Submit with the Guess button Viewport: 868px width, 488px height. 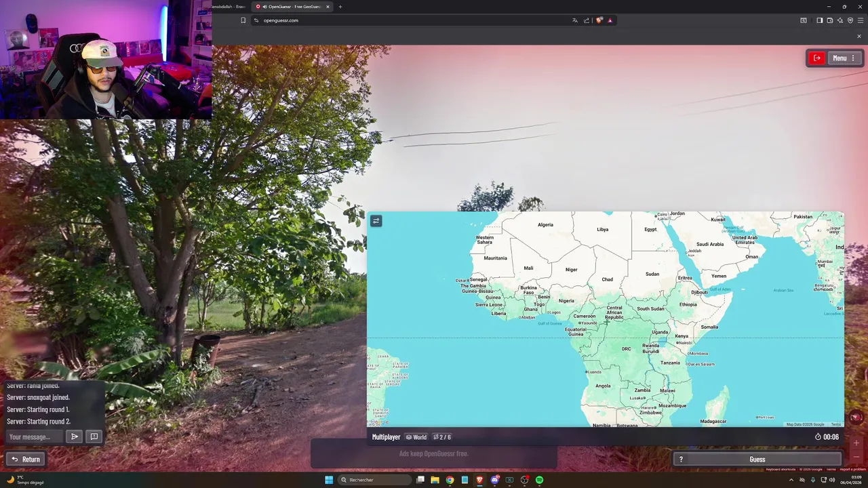coord(757,460)
